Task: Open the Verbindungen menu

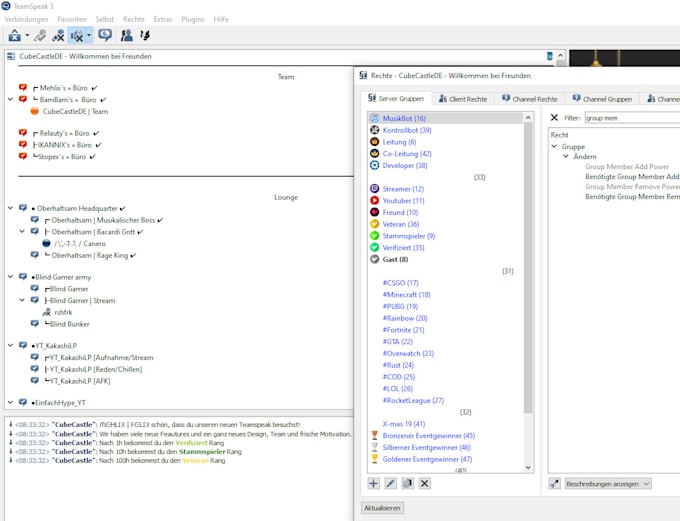Action: tap(26, 19)
